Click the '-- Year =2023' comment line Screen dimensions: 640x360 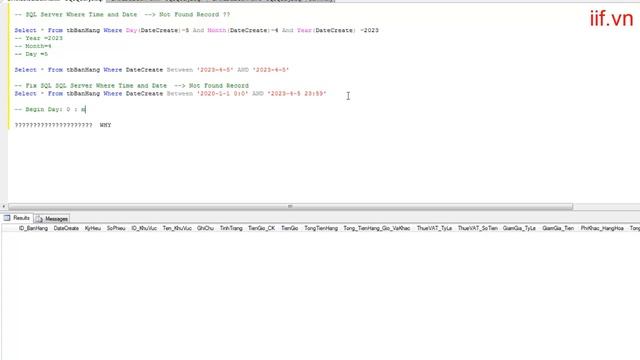(38, 38)
